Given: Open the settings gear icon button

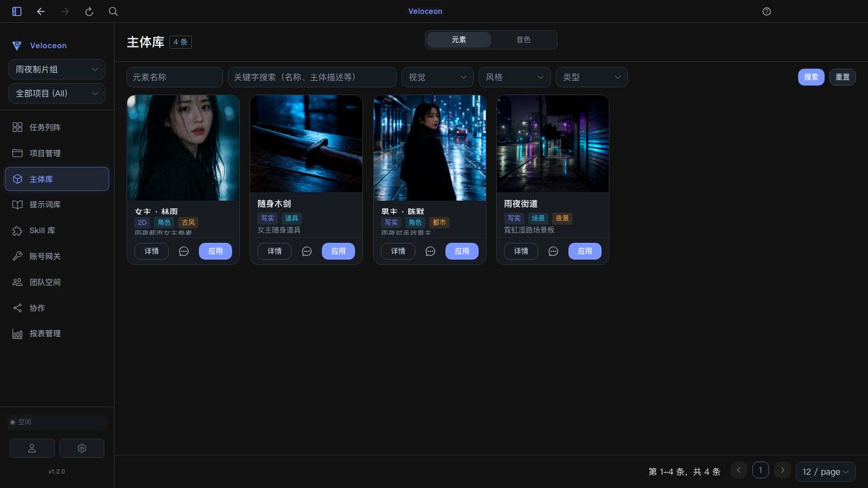Looking at the screenshot, I should click(x=82, y=448).
